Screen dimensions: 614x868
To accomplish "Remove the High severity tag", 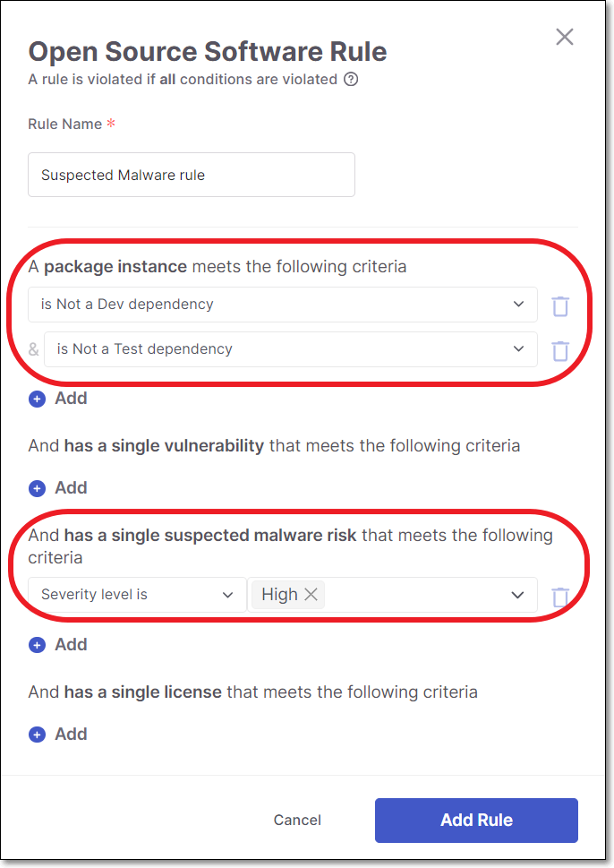I will (311, 595).
